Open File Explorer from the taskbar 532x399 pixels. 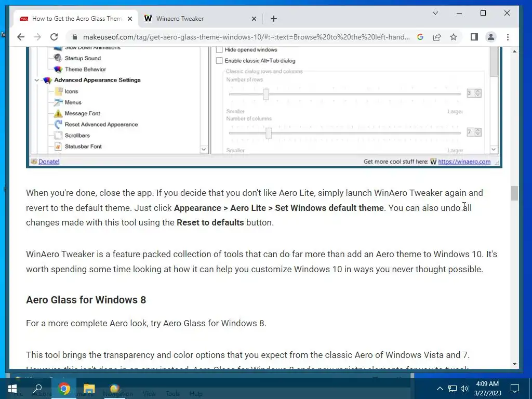[x=89, y=389]
